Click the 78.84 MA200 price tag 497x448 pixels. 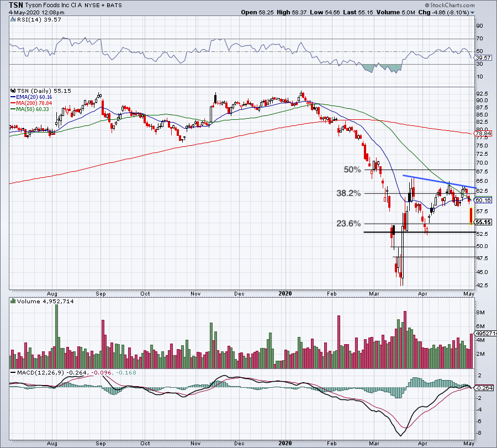pyautogui.click(x=483, y=134)
